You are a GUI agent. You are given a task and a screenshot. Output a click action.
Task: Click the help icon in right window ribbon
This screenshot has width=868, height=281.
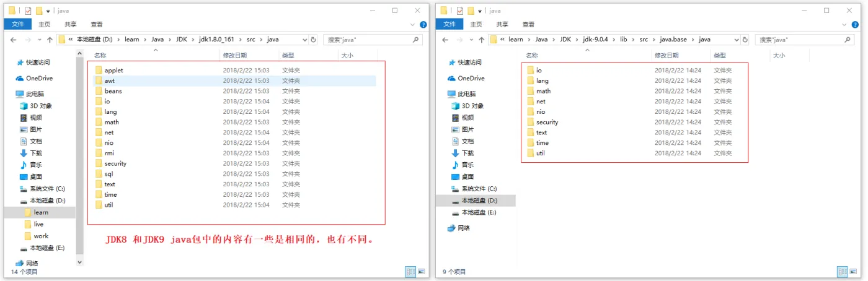(x=856, y=25)
